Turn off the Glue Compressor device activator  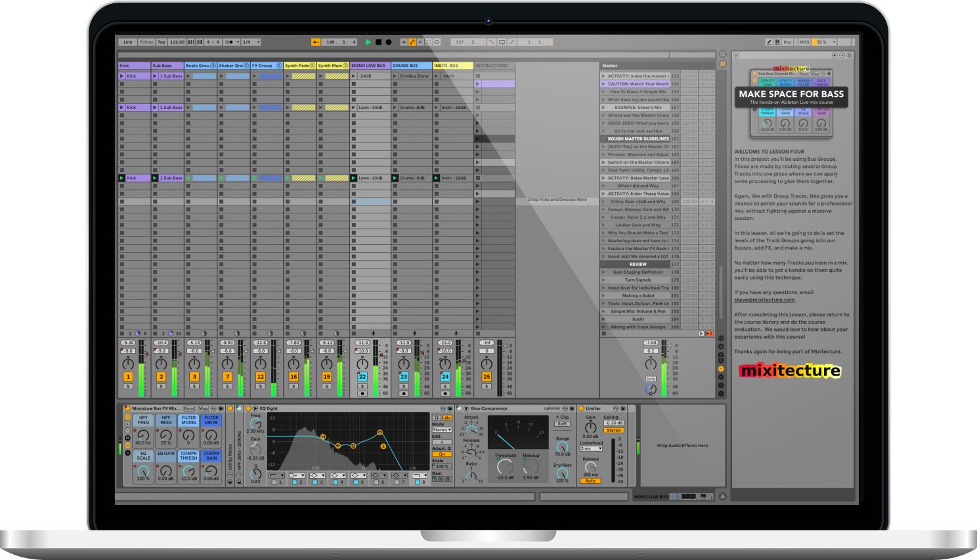click(459, 408)
